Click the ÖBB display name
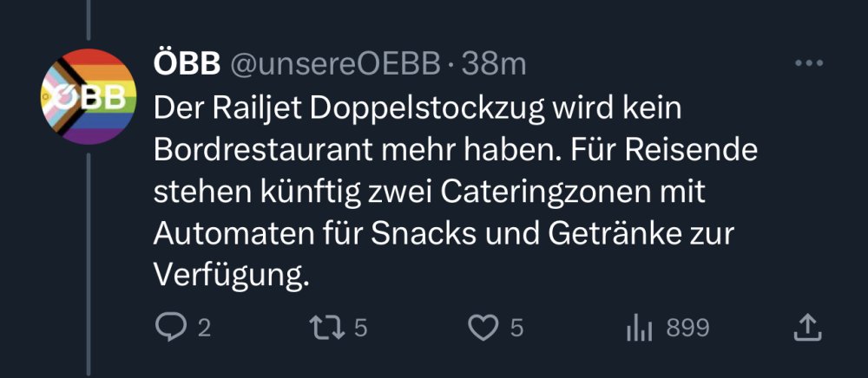The width and height of the screenshot is (868, 378). point(187,64)
